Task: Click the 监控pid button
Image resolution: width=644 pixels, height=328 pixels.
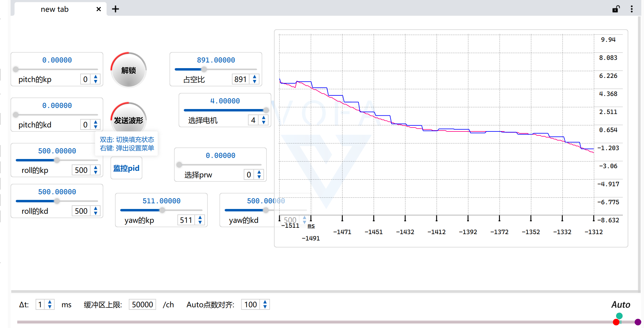Action: [126, 168]
